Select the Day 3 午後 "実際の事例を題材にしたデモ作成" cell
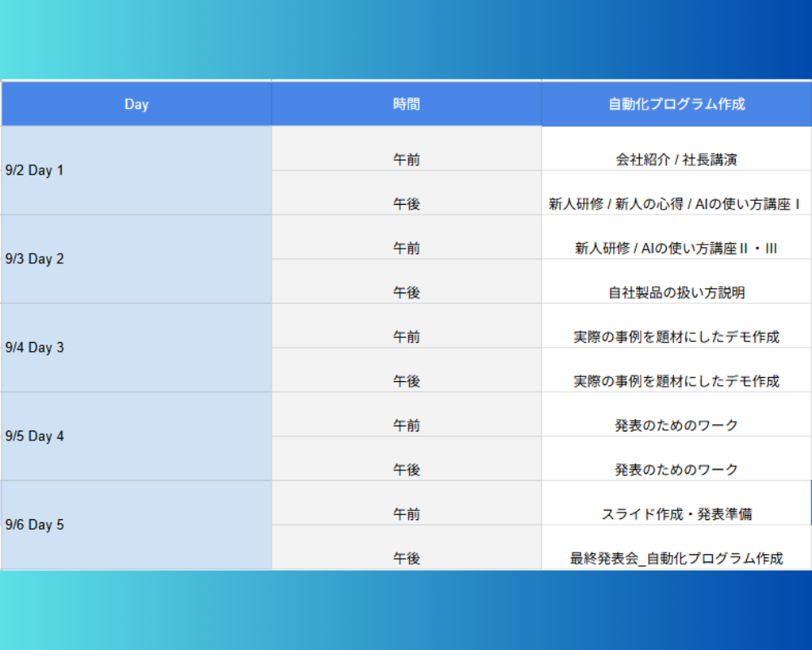The width and height of the screenshot is (812, 650). [x=676, y=370]
